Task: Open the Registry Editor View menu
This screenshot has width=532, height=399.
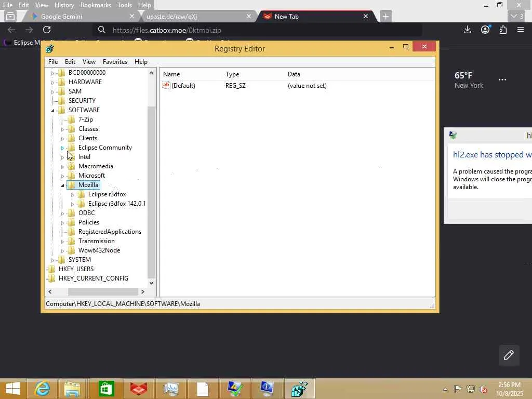Action: tap(89, 62)
